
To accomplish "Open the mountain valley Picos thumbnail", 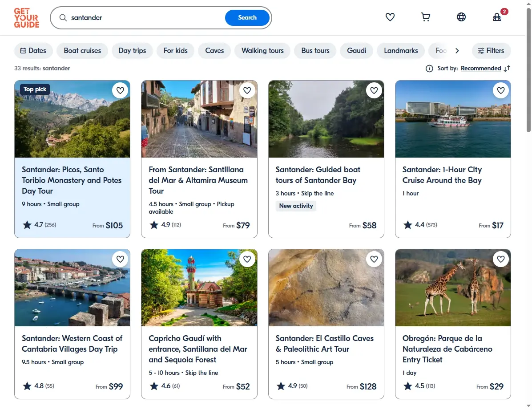I will coord(72,119).
